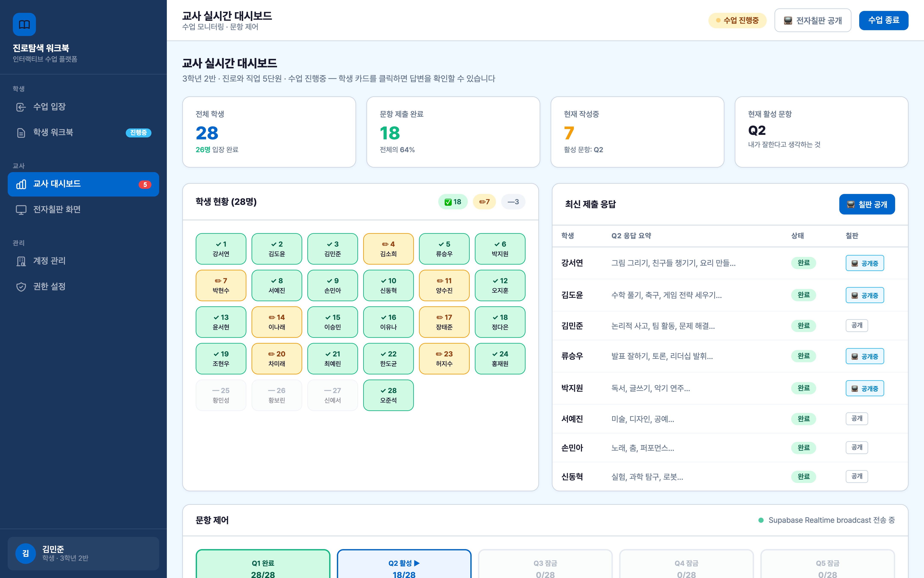Open the 수업 입장 sidebar item
Image resolution: width=924 pixels, height=578 pixels.
(83, 107)
